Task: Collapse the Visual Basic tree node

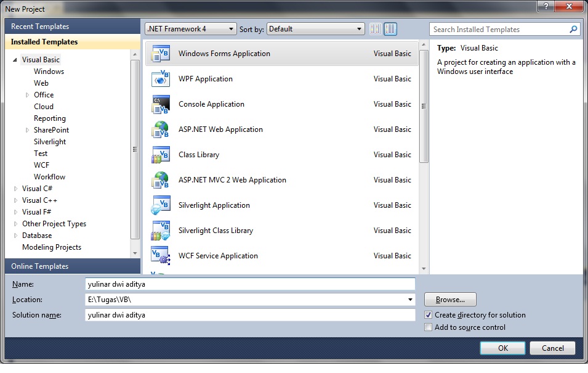Action: [15, 60]
